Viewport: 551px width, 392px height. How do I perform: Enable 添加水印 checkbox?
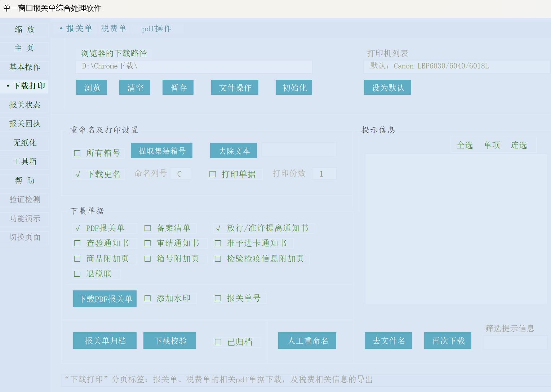coord(147,298)
